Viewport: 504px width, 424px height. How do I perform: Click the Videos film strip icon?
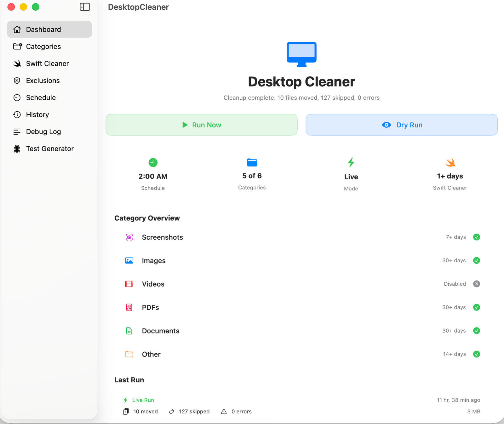click(x=129, y=284)
